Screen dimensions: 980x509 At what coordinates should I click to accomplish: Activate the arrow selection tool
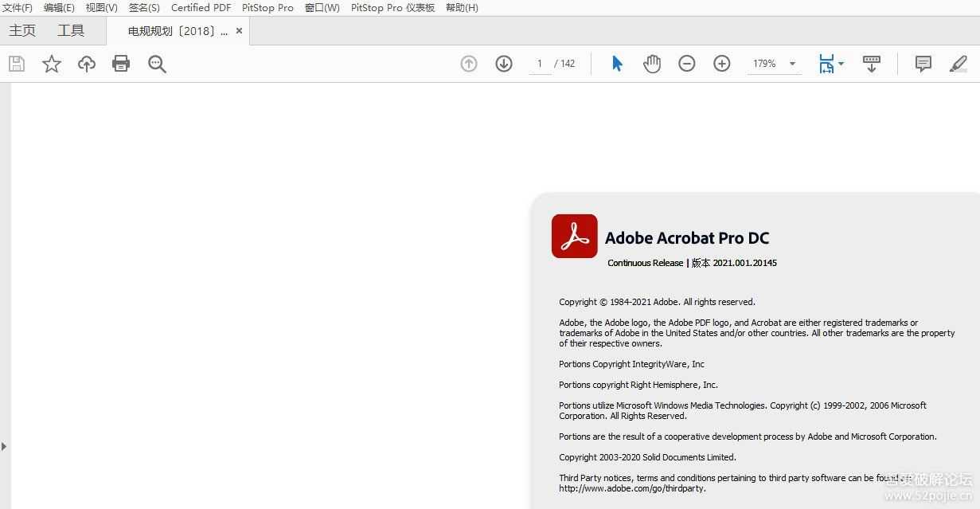pyautogui.click(x=617, y=64)
